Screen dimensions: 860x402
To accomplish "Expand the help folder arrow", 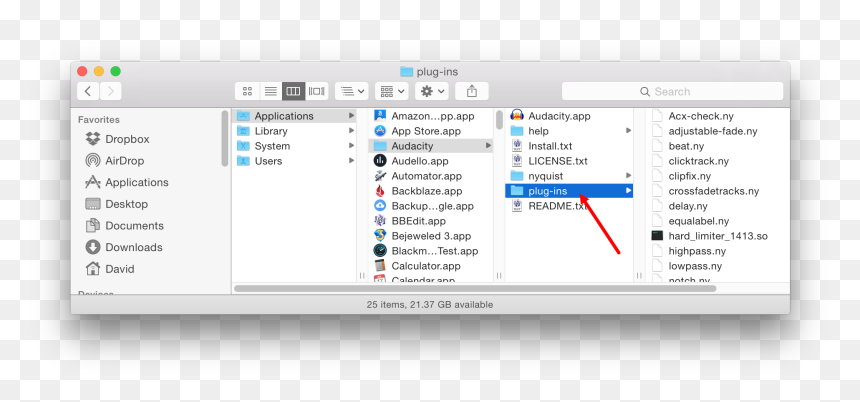I will pyautogui.click(x=629, y=131).
